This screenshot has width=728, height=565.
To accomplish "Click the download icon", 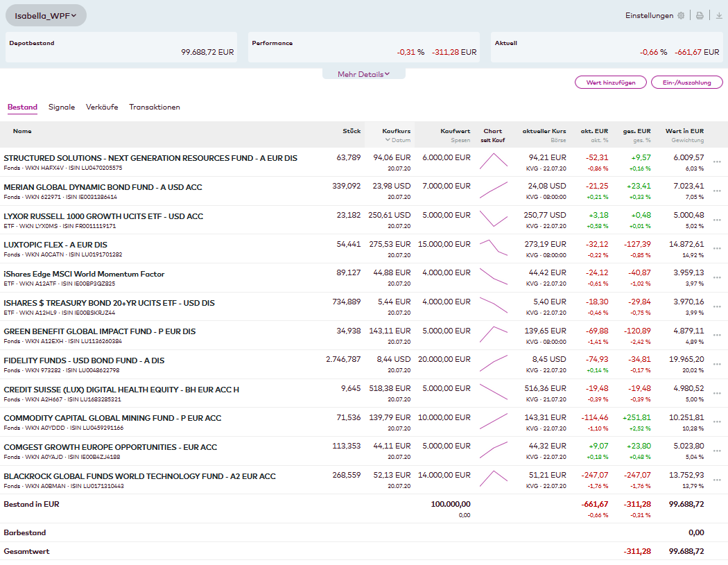I will [x=719, y=15].
